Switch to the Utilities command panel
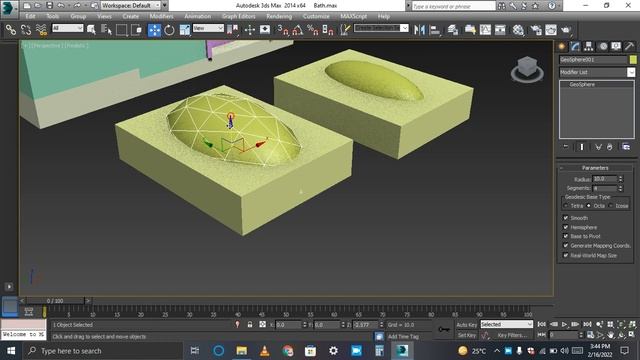Viewport: 640px width, 360px height. pos(629,47)
